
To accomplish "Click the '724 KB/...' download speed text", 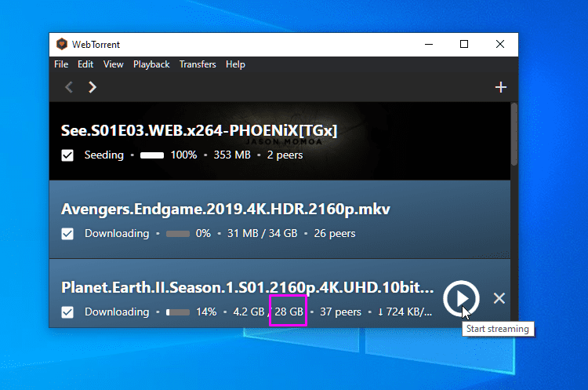I will [x=405, y=312].
